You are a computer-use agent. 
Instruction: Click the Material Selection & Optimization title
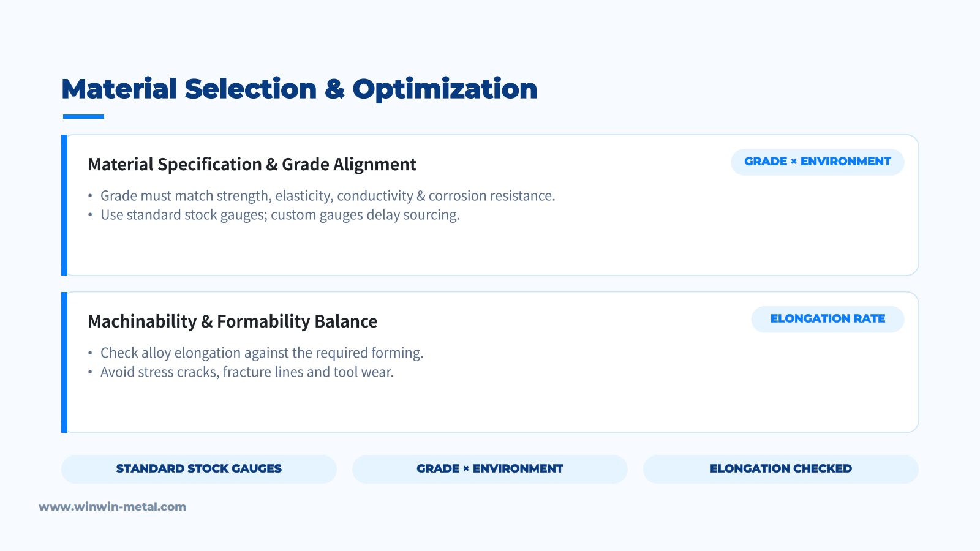click(x=300, y=89)
